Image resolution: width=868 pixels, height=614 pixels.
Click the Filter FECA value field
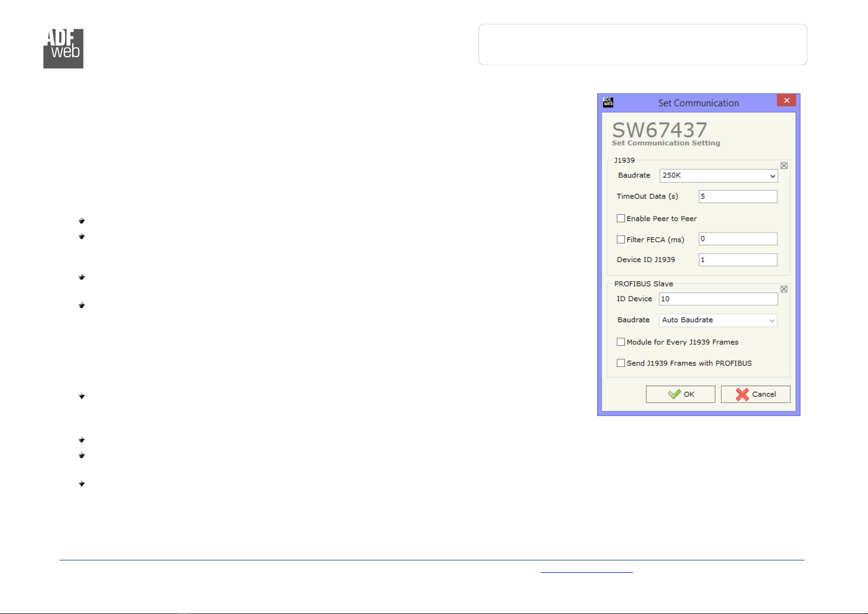pyautogui.click(x=738, y=239)
